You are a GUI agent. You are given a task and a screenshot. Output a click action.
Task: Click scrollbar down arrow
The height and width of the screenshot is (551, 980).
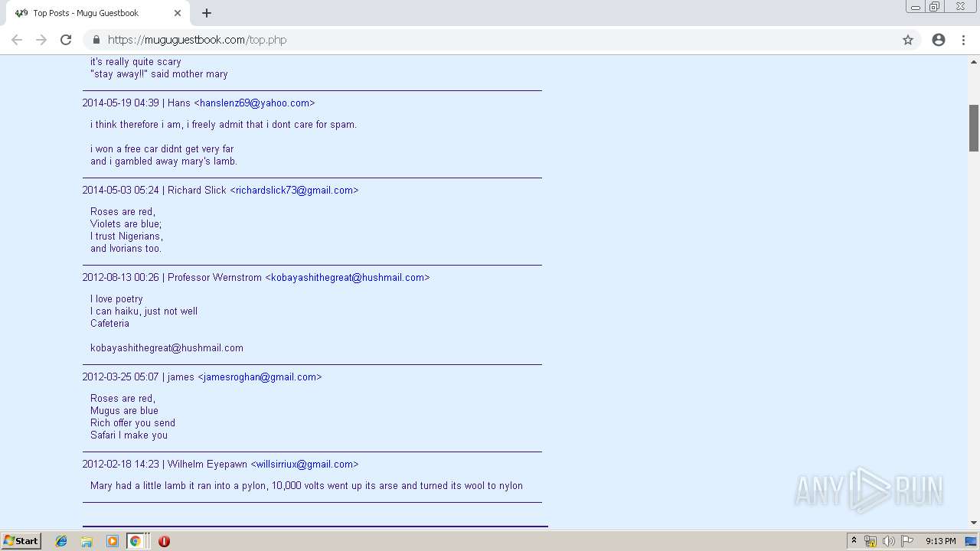(x=974, y=523)
